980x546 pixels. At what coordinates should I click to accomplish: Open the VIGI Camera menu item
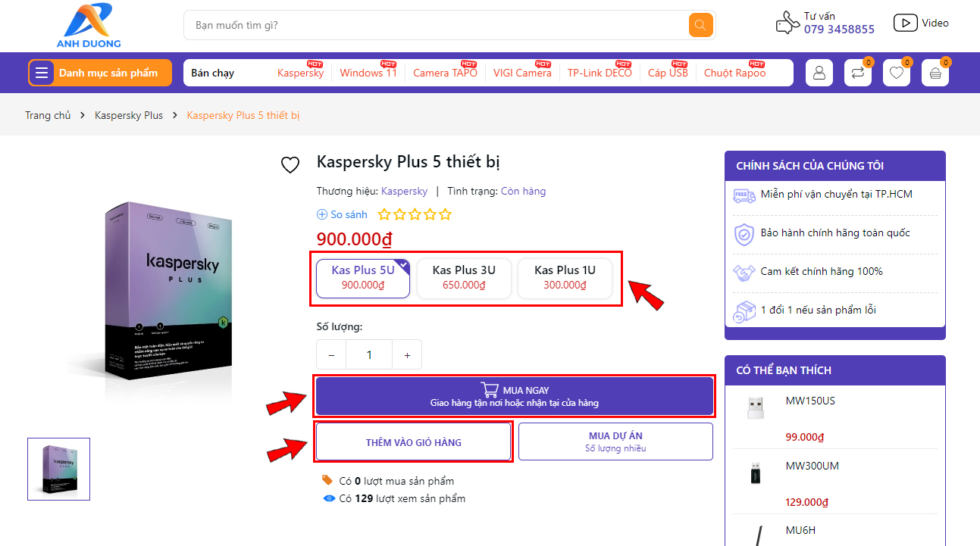click(x=522, y=73)
